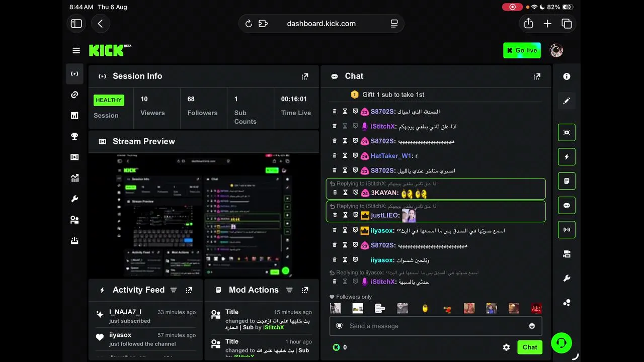Click the pencil edit icon in right sidebar
The height and width of the screenshot is (362, 644).
(567, 101)
